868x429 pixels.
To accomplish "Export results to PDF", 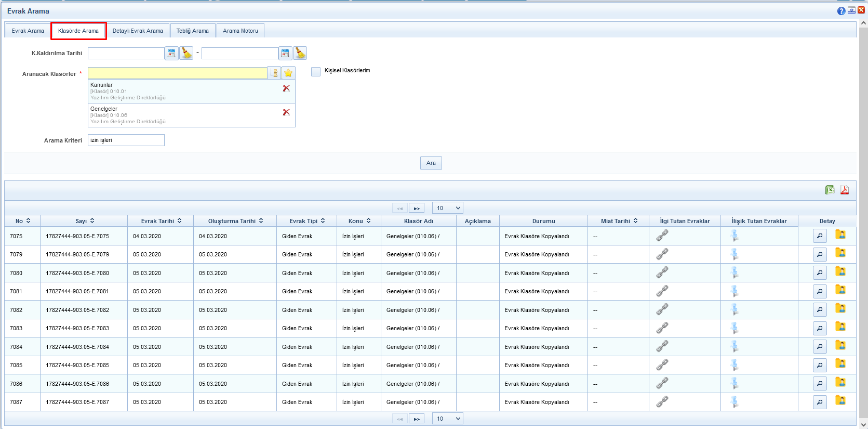I will 845,190.
